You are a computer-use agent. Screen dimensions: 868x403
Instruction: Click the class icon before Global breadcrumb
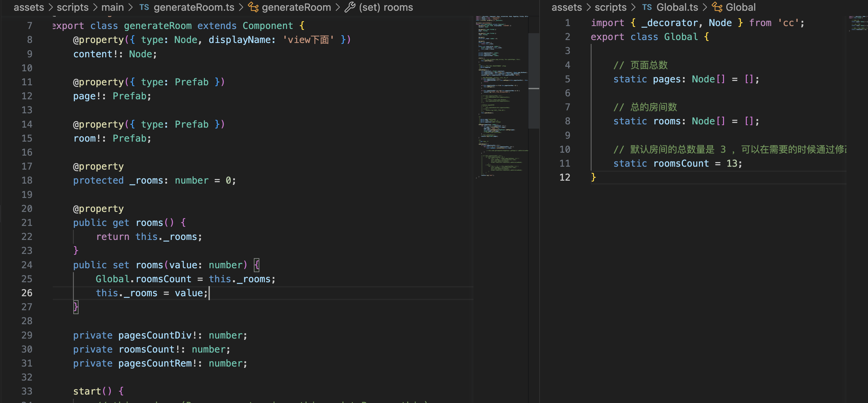pos(717,7)
